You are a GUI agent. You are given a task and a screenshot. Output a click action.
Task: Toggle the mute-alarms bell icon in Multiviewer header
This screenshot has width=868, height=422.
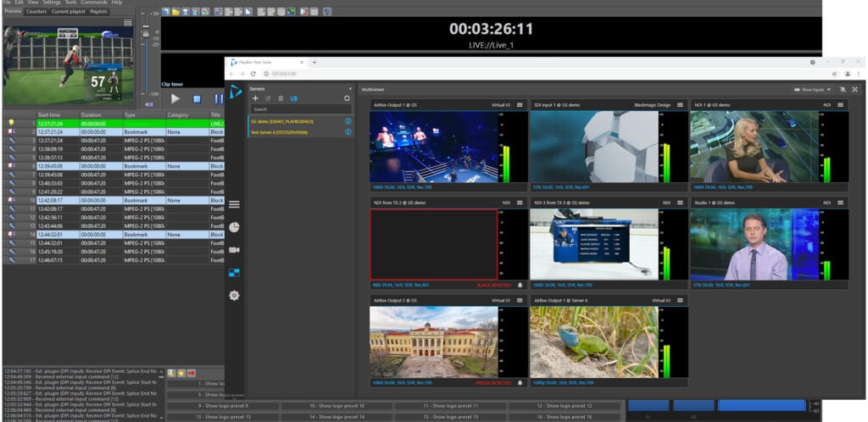(x=843, y=89)
